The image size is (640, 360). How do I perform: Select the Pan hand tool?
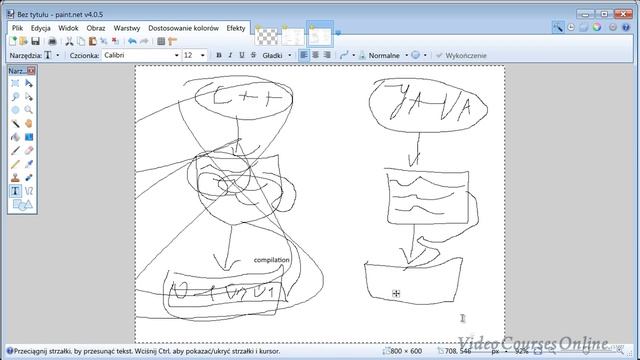(29, 124)
